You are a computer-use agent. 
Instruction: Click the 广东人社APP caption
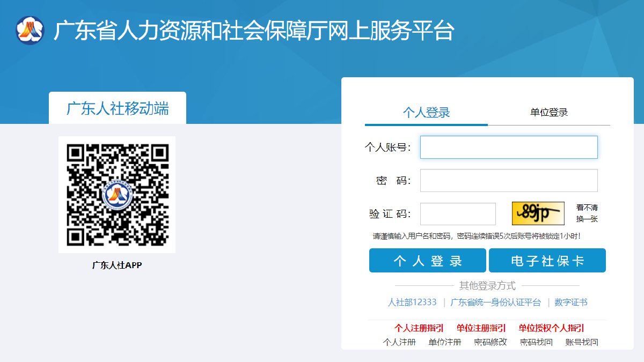click(117, 264)
